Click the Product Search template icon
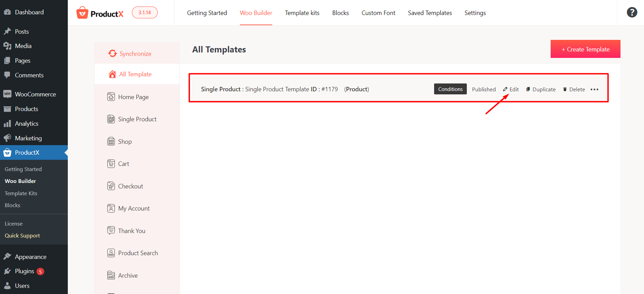The width and height of the screenshot is (644, 294). 111,253
